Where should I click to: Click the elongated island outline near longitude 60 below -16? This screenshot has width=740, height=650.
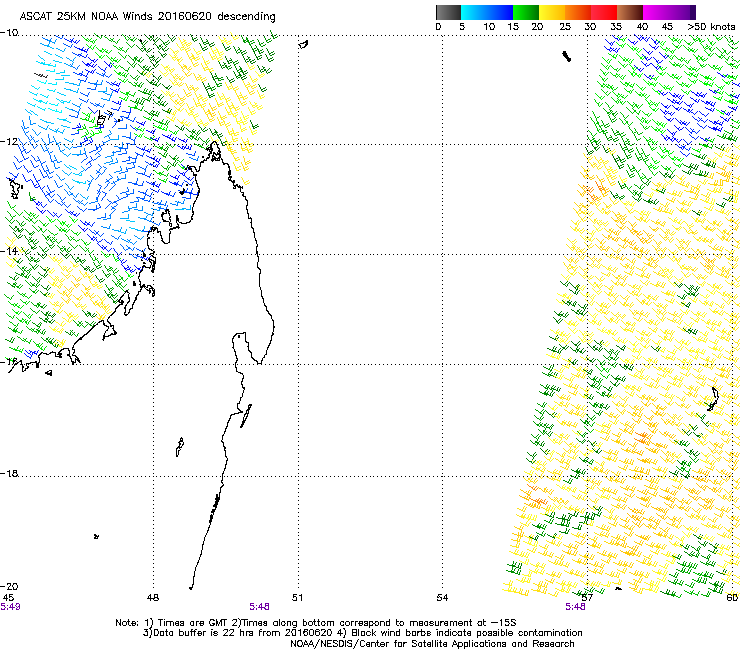tap(713, 399)
